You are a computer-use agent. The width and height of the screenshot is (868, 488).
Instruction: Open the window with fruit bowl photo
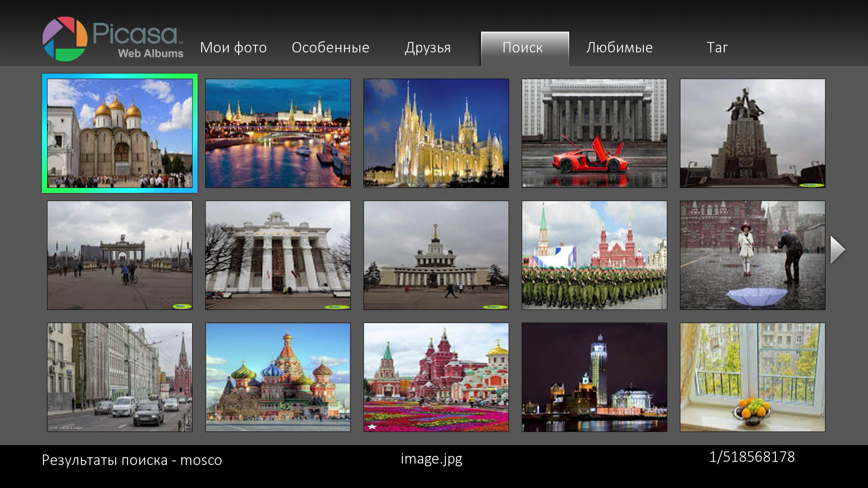(x=753, y=377)
